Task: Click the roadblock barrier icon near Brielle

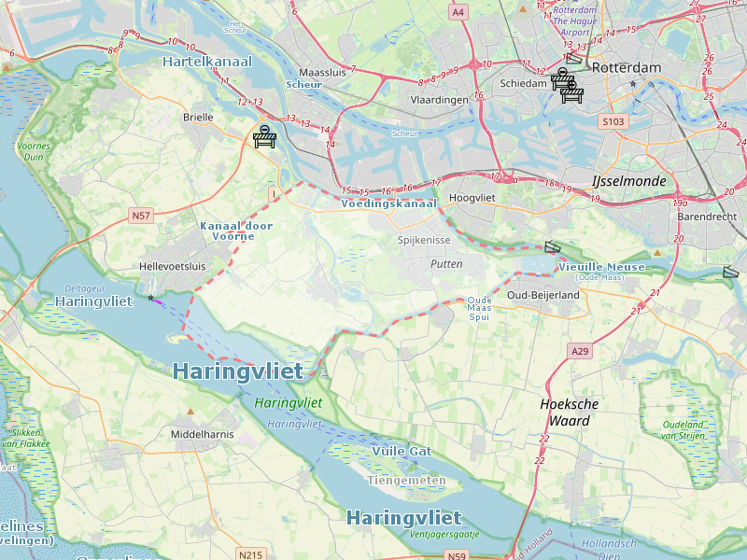Action: [x=264, y=136]
